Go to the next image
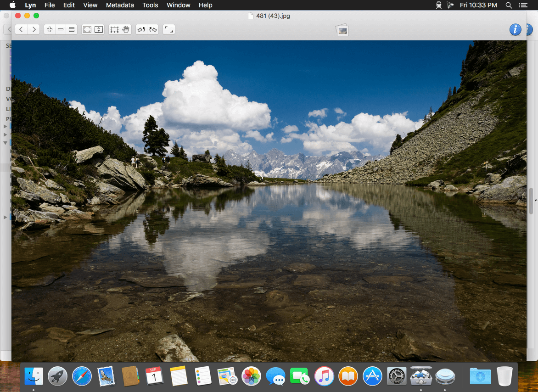The height and width of the screenshot is (392, 538). (34, 29)
